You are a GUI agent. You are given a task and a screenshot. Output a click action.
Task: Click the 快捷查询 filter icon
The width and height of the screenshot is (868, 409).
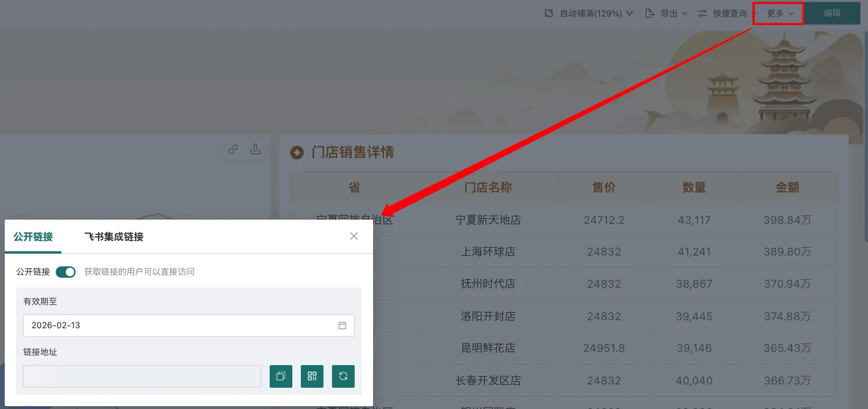[x=703, y=13]
